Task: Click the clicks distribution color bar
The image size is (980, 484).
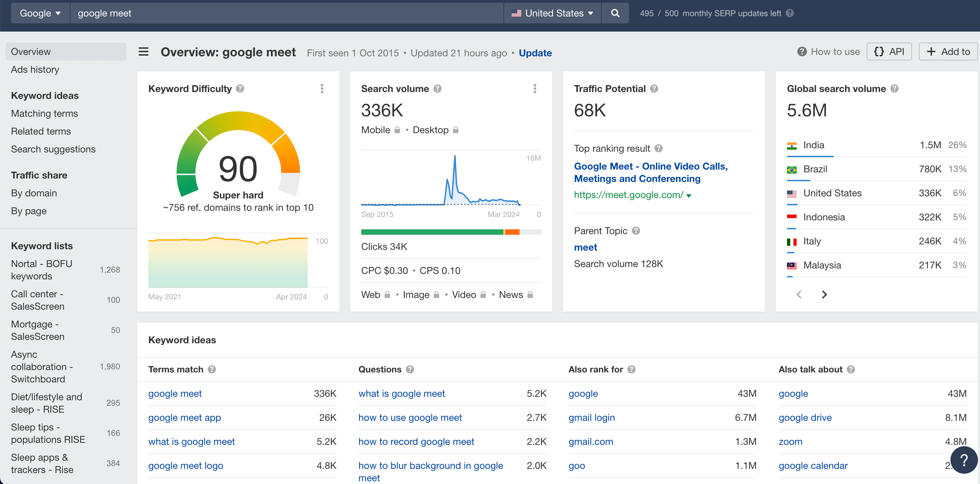Action: pyautogui.click(x=451, y=232)
